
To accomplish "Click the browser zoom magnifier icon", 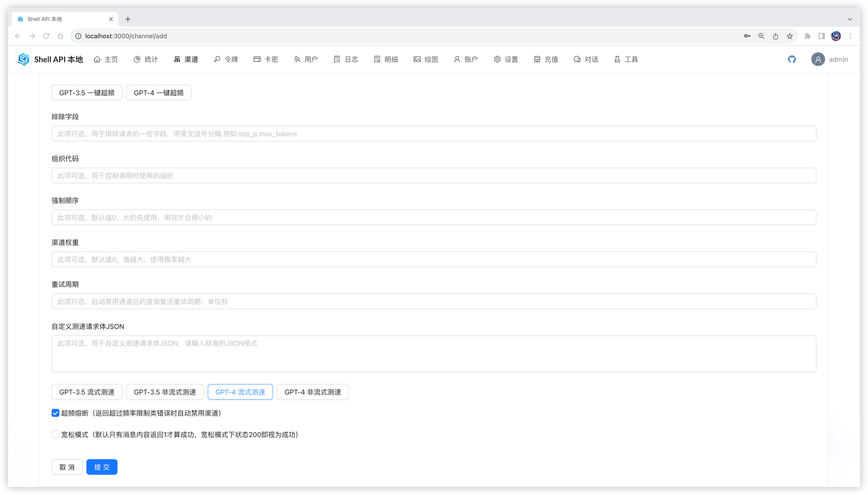I will [761, 36].
